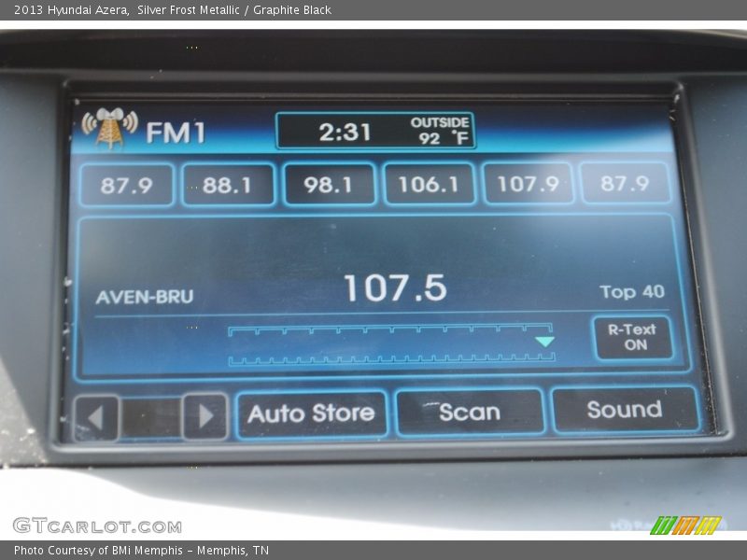Select the 107.9 preset station
The height and width of the screenshot is (560, 747).
[529, 183]
